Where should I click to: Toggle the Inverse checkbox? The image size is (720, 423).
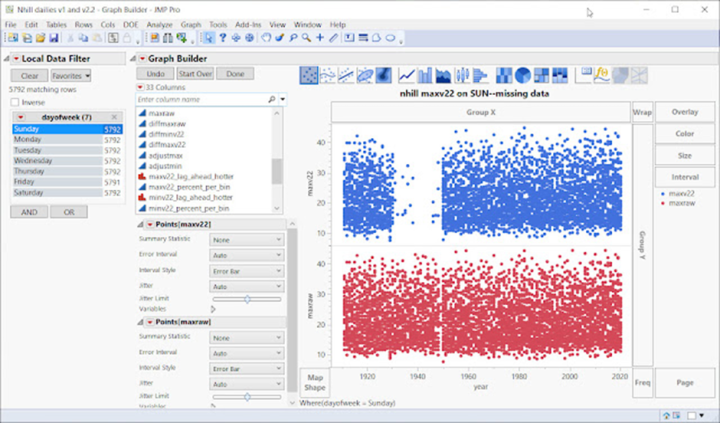15,102
